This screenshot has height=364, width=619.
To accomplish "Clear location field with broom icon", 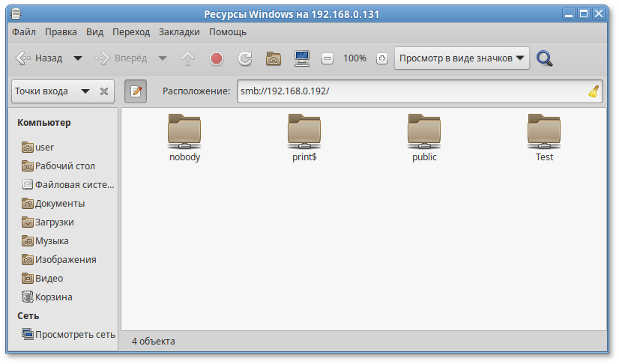I will (x=594, y=91).
